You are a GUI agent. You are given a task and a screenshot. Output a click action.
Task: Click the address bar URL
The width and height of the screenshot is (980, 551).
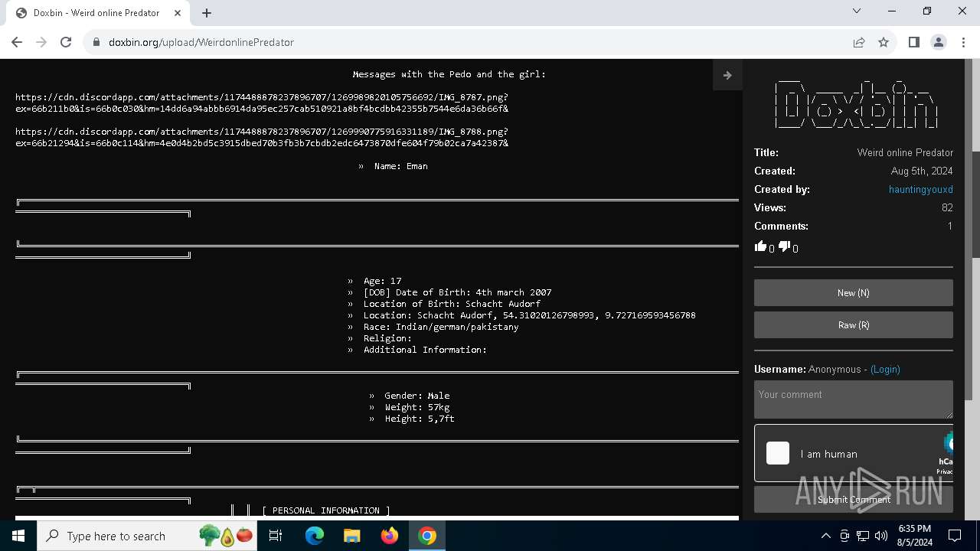(x=201, y=42)
